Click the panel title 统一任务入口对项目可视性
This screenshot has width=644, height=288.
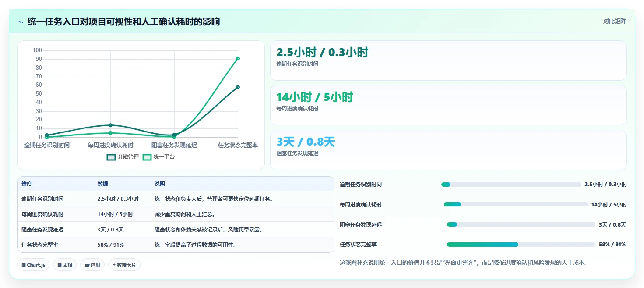[124, 21]
